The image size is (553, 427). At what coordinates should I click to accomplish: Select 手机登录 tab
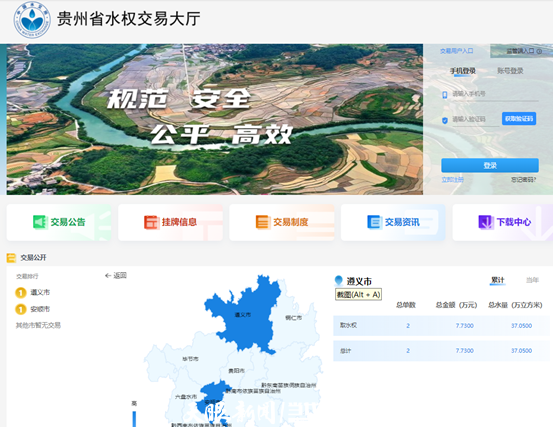(x=463, y=71)
